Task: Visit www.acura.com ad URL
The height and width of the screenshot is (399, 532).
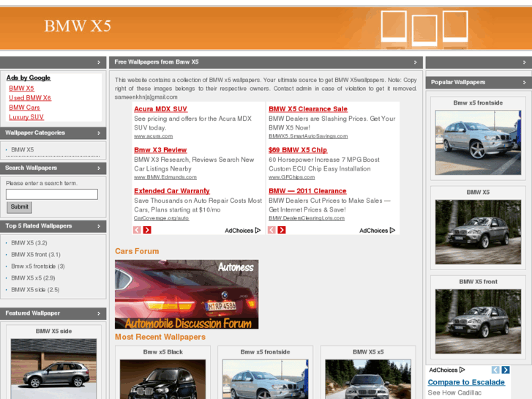Action: point(154,136)
